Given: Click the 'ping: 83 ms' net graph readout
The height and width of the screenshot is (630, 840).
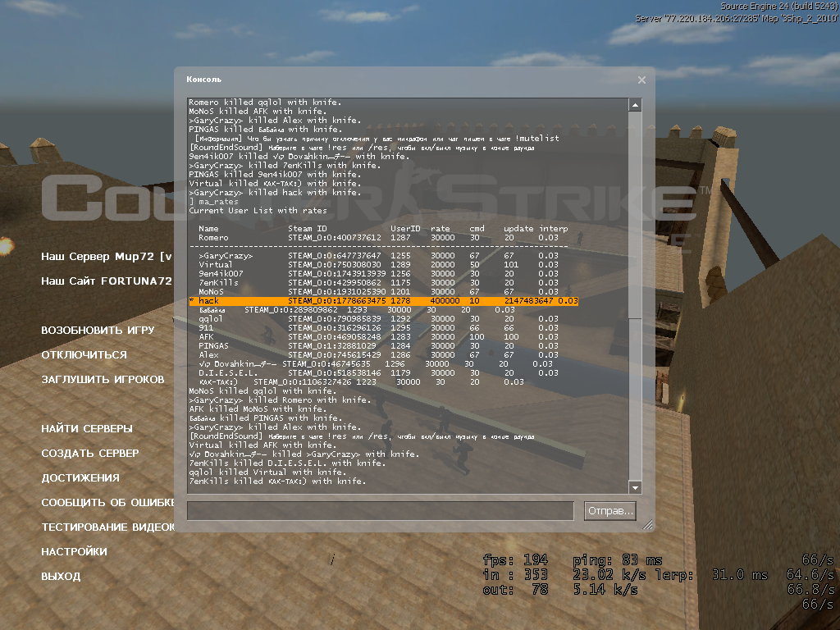Looking at the screenshot, I should 618,559.
